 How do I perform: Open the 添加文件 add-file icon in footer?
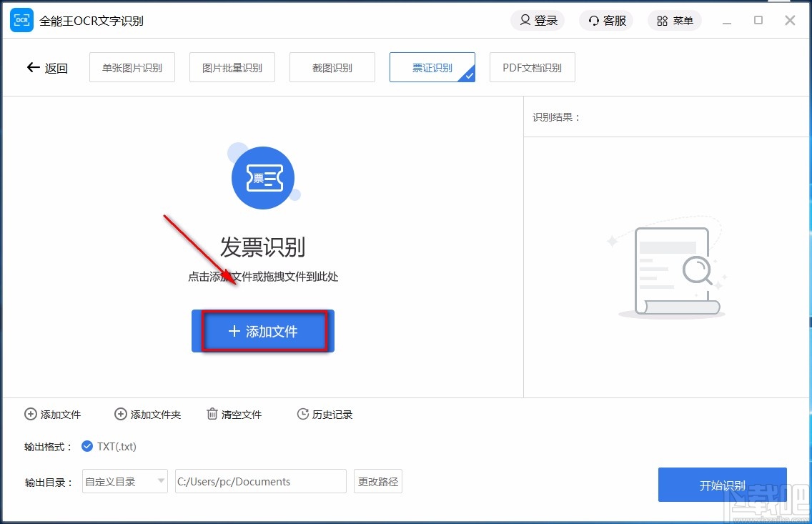coord(31,414)
